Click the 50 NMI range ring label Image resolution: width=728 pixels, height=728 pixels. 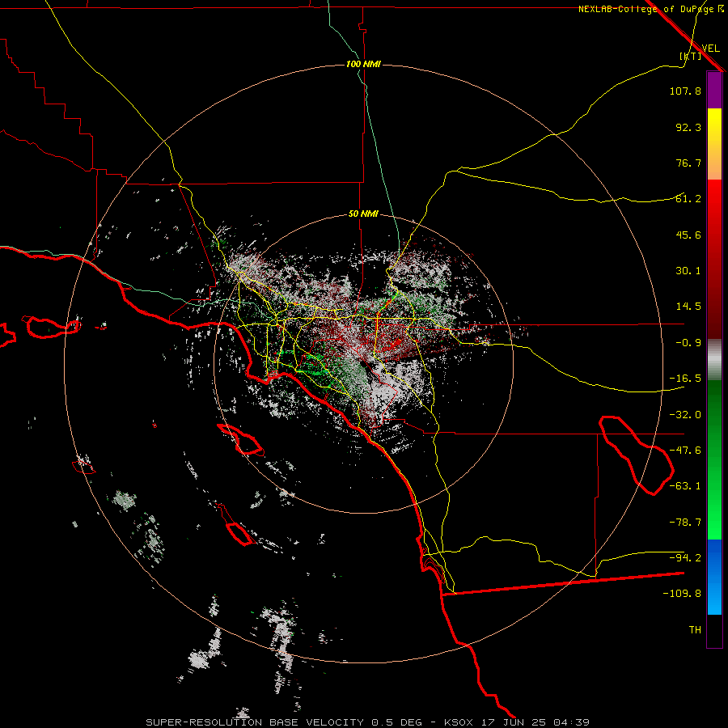(363, 214)
